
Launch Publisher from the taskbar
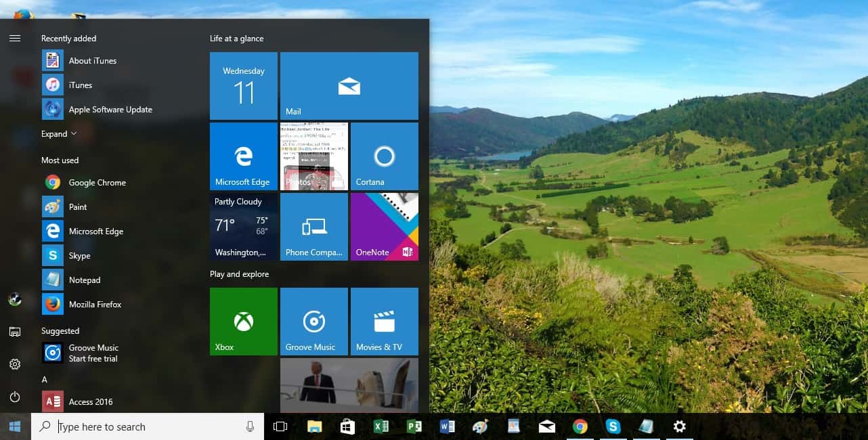[x=414, y=426]
